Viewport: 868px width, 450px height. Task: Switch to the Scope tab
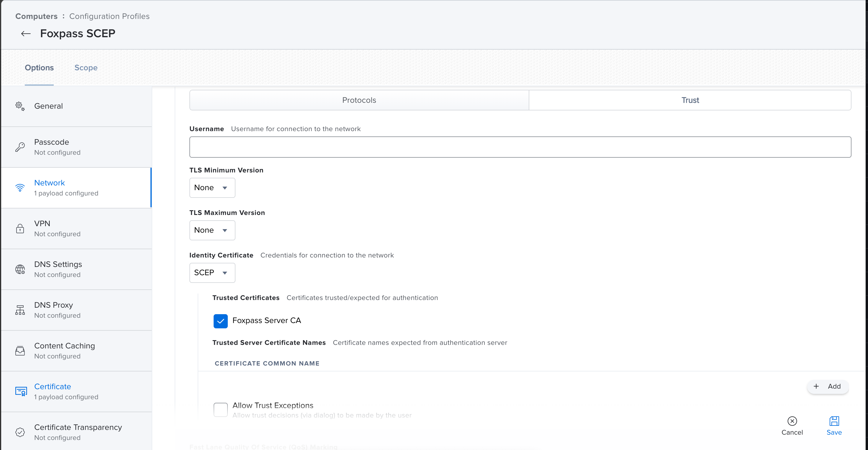tap(86, 68)
